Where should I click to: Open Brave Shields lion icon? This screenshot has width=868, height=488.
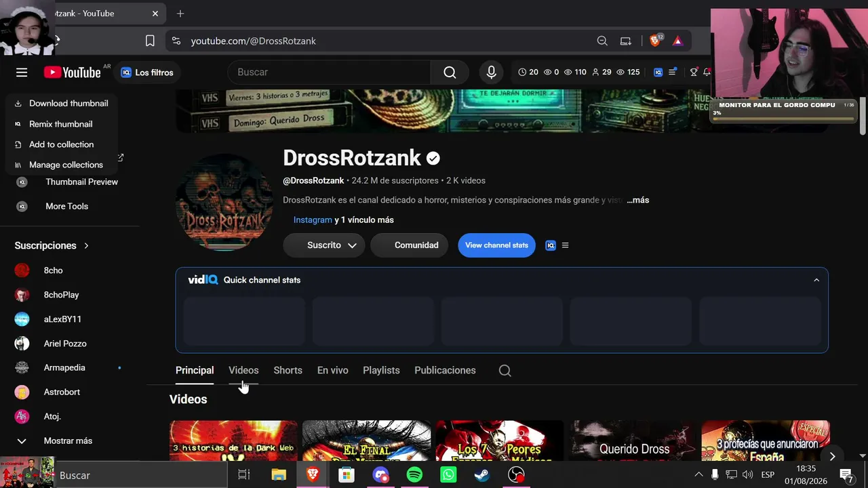tap(655, 41)
